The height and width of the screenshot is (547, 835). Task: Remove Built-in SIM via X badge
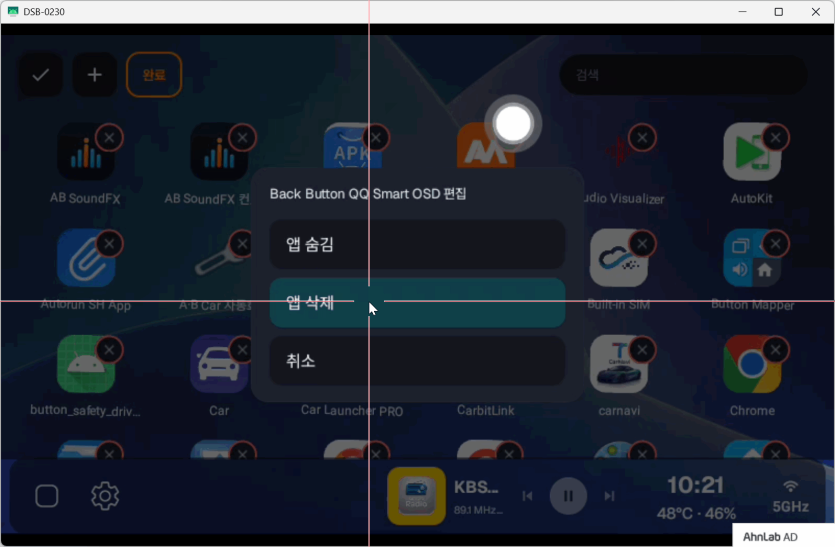point(642,244)
